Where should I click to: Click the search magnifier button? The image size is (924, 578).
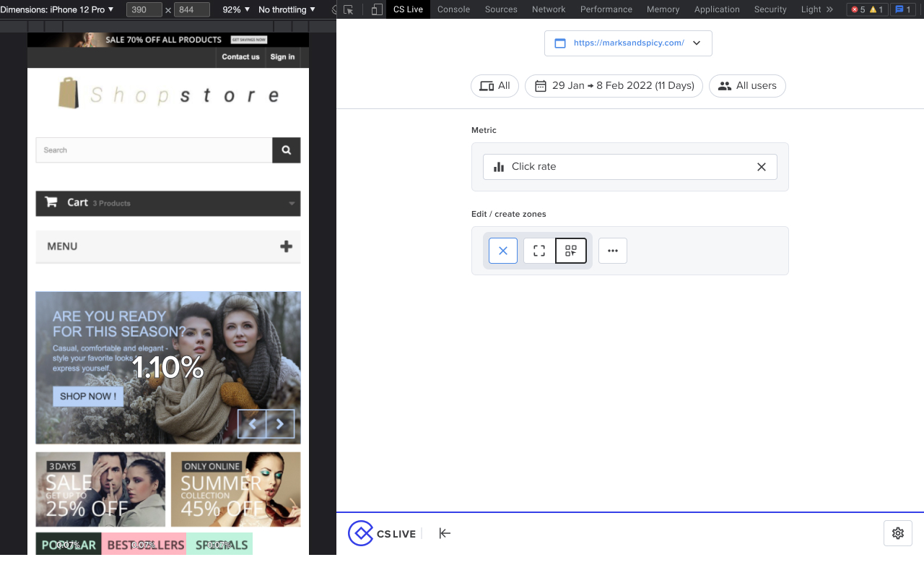pos(287,150)
